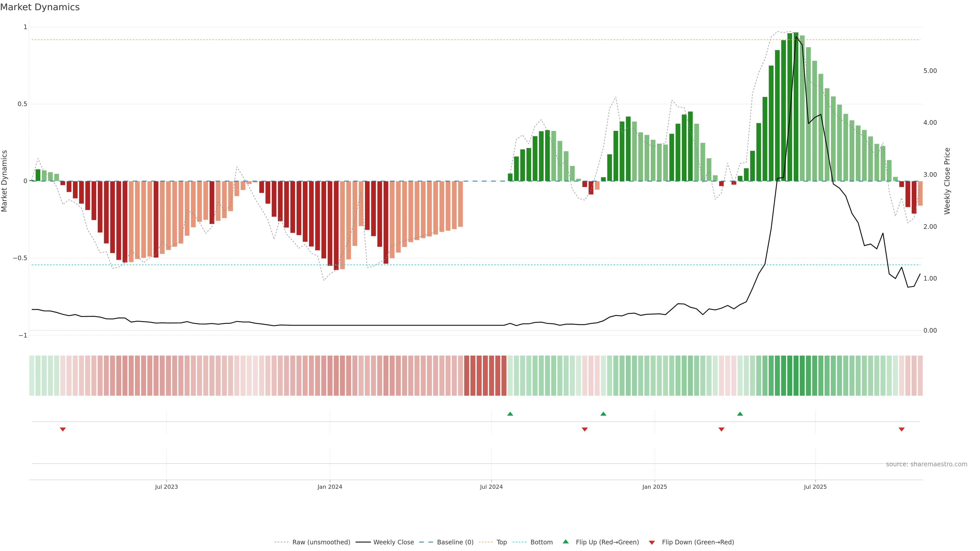Click the peak of the Weekly Close price line

(x=796, y=36)
